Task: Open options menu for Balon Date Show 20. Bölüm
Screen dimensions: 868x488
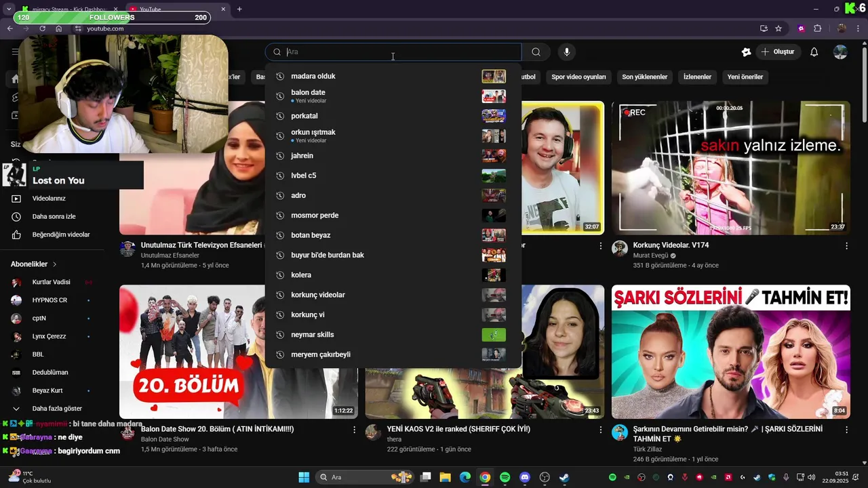Action: (x=354, y=430)
